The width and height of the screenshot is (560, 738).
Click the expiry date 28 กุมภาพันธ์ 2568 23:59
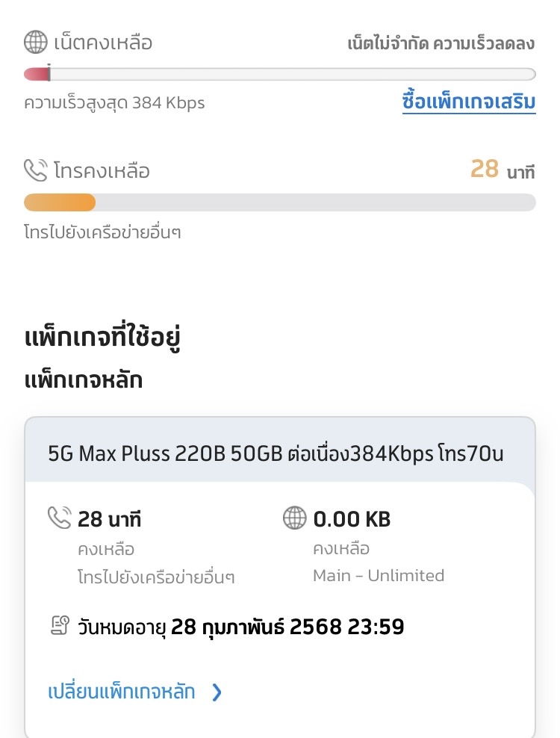point(287,627)
